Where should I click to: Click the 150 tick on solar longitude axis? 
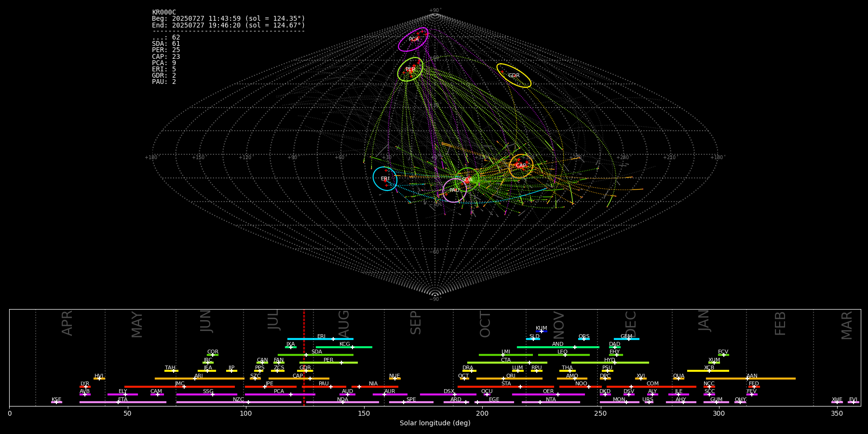pyautogui.click(x=364, y=413)
